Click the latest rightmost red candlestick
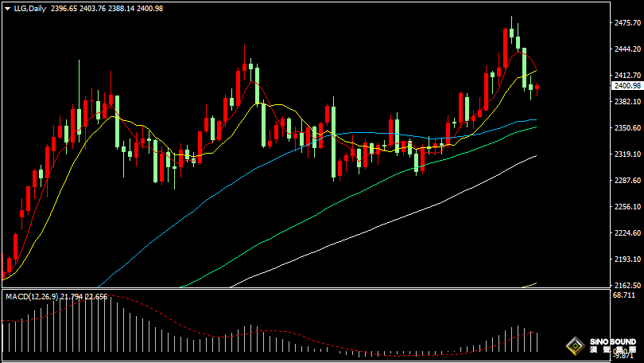This screenshot has height=363, width=644. [537, 88]
